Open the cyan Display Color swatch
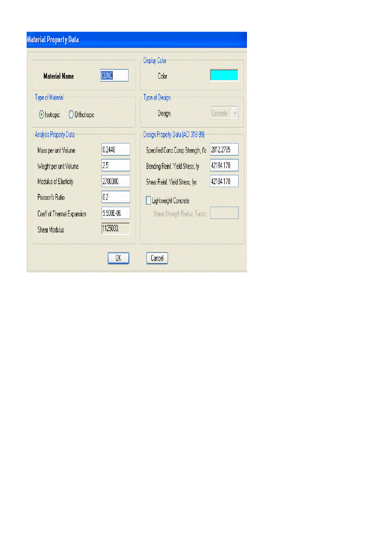 (224, 75)
